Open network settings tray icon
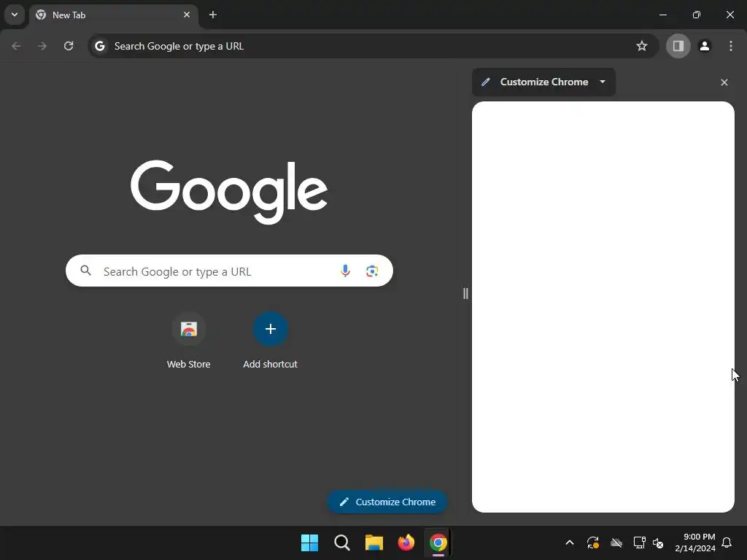Image resolution: width=747 pixels, height=560 pixels. (639, 542)
